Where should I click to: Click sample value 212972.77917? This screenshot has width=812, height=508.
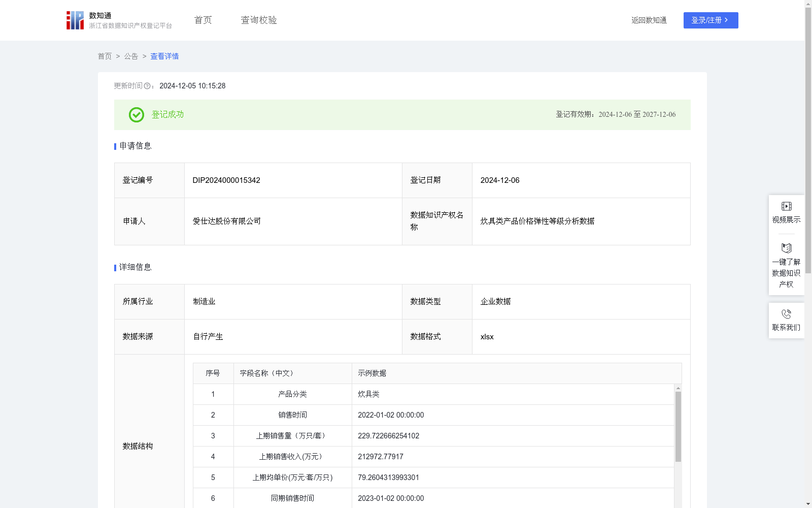point(381,457)
